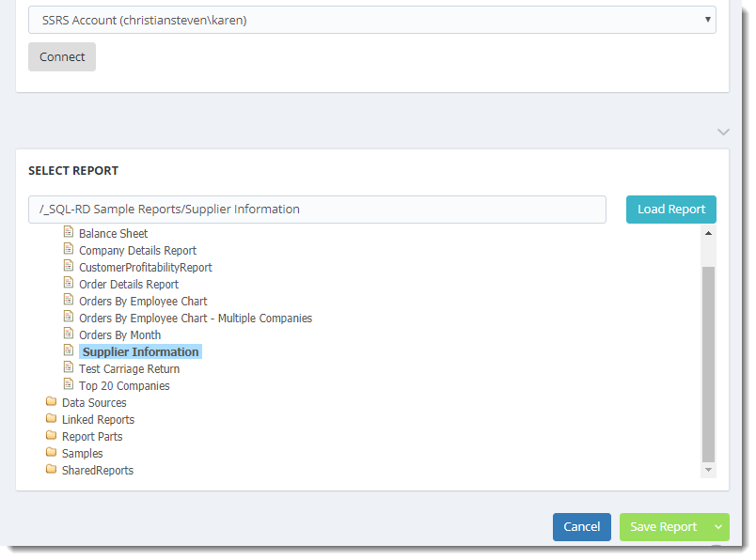Screen dimensions: 756x560
Task: Open the Linked Reports folder label
Action: pos(99,420)
